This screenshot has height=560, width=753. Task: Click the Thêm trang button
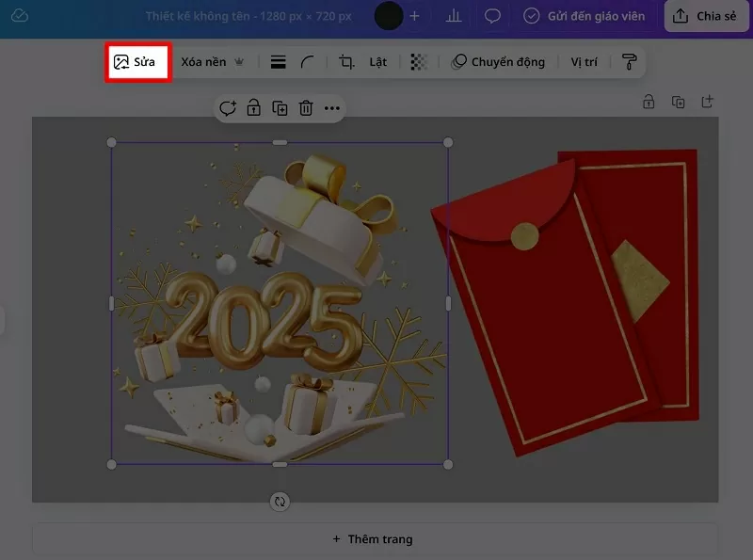[373, 539]
